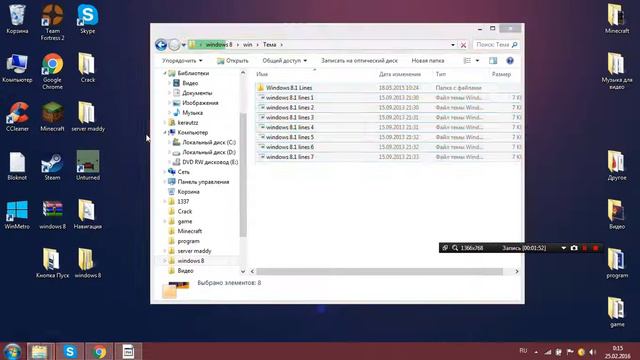Click the horizontal scrollbar in file list
Image resolution: width=640 pixels, height=360 pixels.
point(379,271)
